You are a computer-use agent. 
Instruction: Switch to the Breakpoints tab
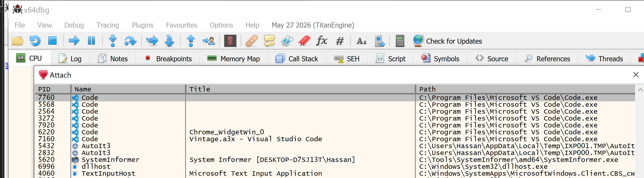168,59
